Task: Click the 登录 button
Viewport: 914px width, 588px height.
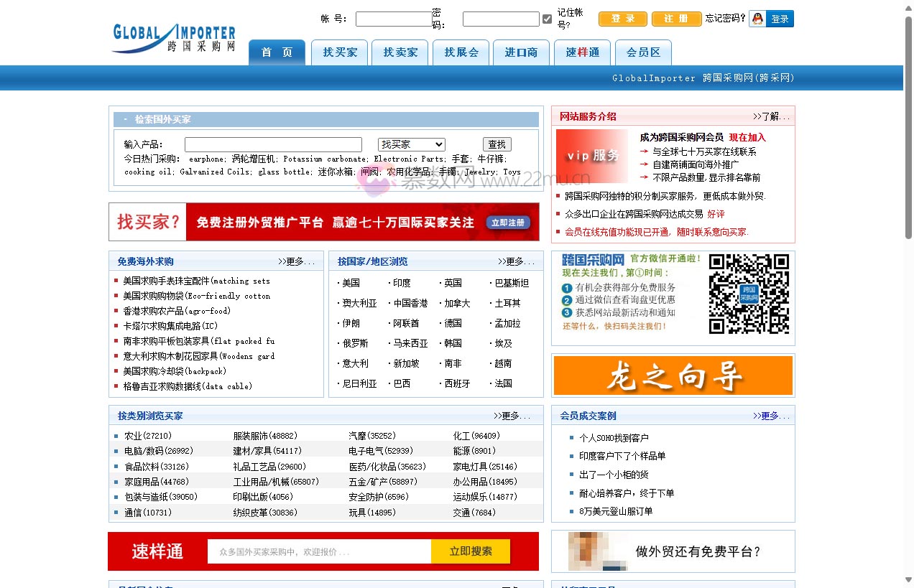Action: (622, 19)
